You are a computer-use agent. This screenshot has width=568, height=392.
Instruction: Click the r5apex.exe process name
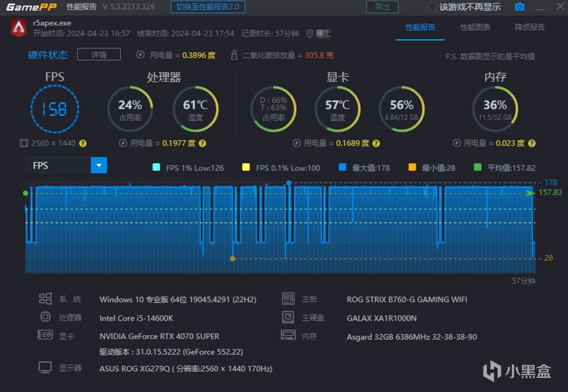coord(52,23)
